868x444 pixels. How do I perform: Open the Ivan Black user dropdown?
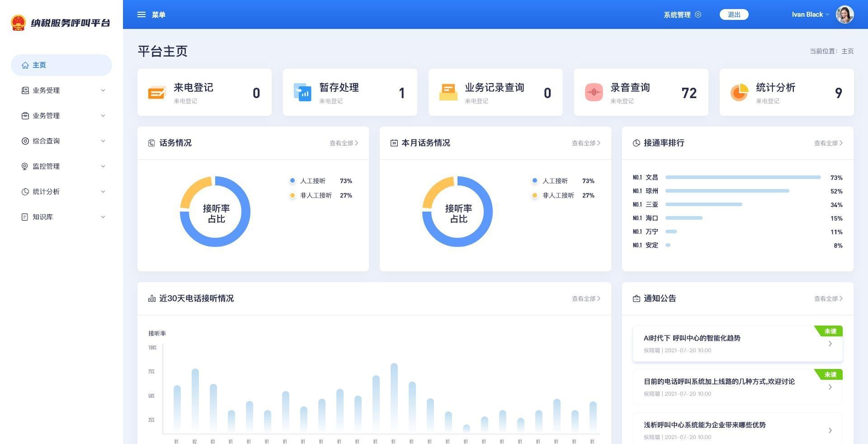tap(810, 14)
